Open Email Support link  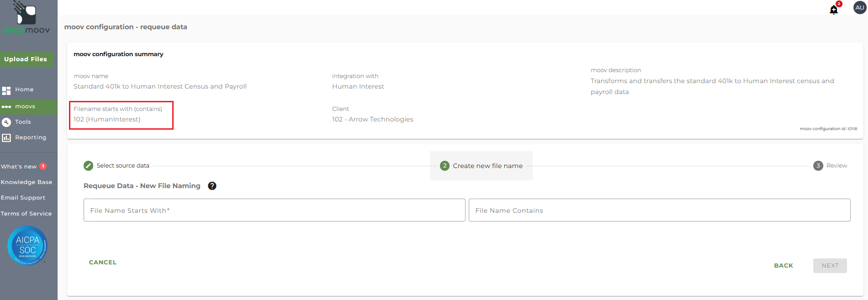coord(23,198)
